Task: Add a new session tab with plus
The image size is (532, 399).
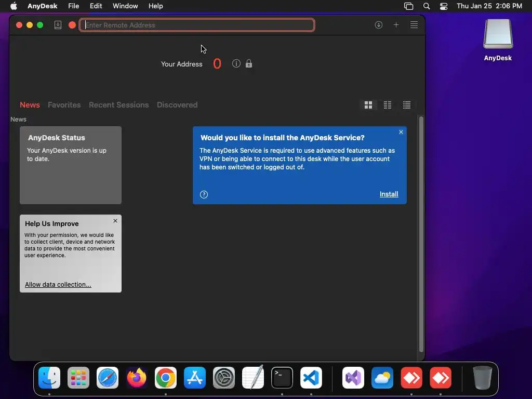Action: [x=396, y=25]
